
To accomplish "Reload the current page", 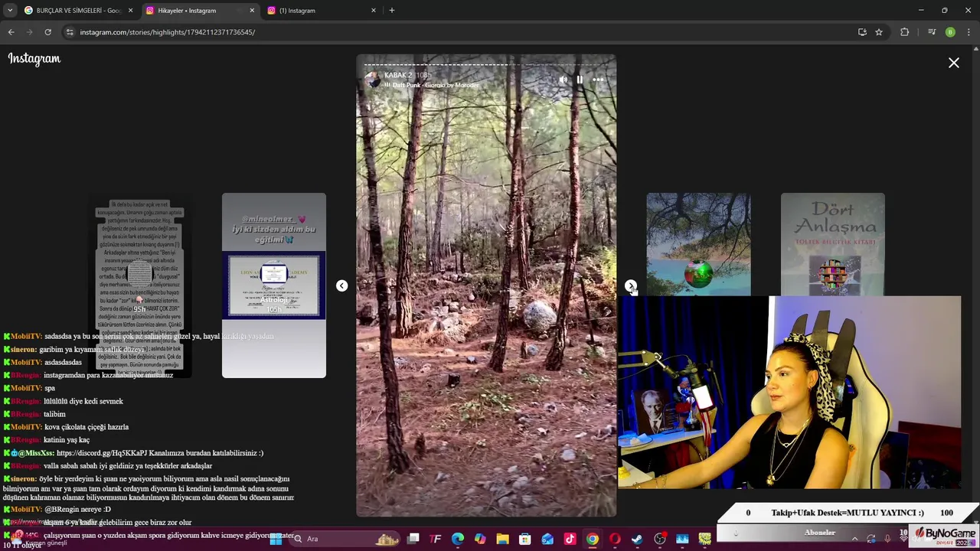I will pos(47,32).
